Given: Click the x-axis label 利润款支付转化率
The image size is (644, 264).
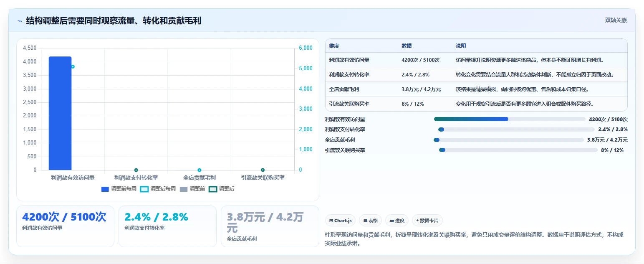Looking at the screenshot, I should [x=136, y=178].
